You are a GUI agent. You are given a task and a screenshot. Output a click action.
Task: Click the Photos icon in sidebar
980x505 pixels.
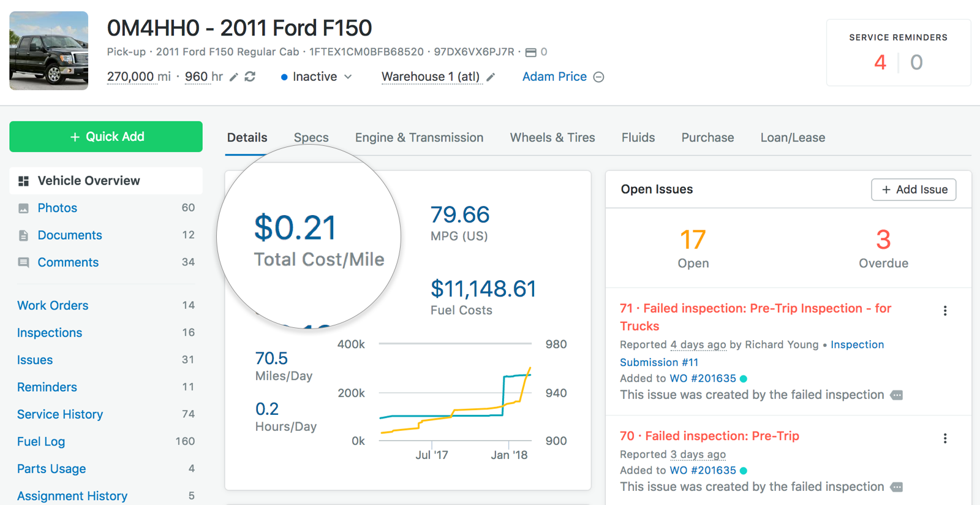(23, 208)
